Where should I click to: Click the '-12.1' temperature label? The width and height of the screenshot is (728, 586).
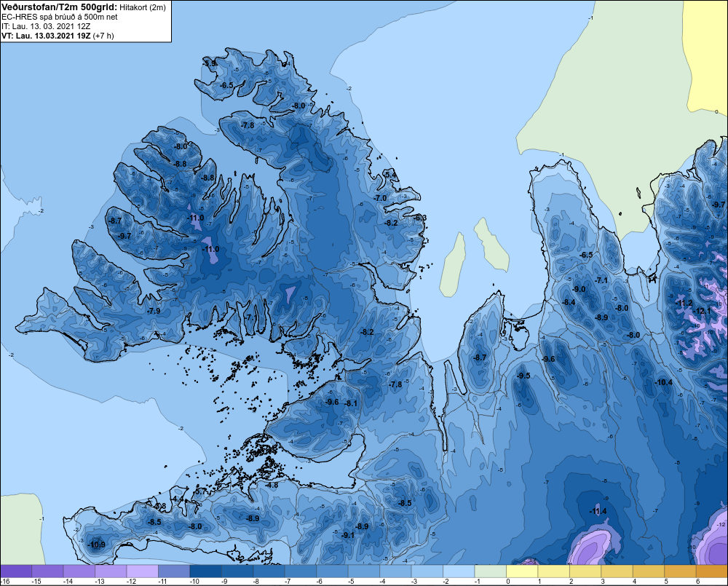click(x=703, y=311)
